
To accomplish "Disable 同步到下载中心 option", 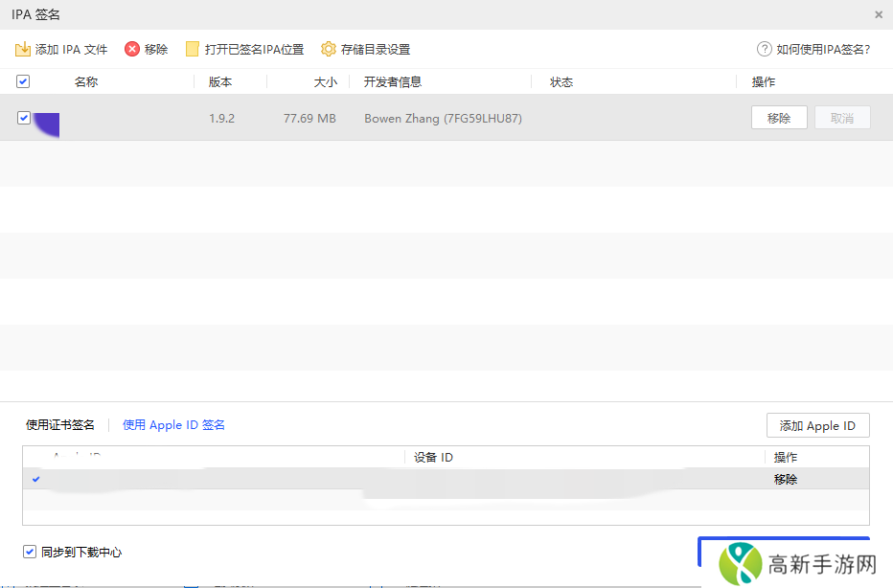I will click(x=27, y=552).
